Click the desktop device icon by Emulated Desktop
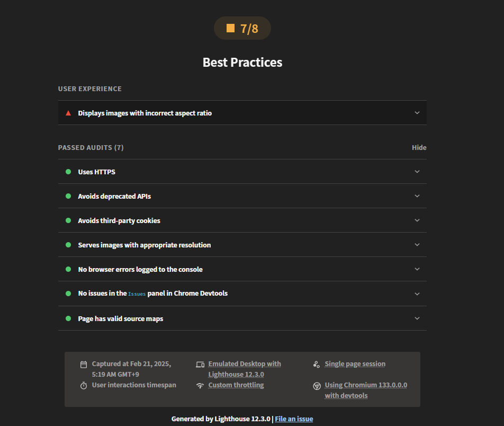The height and width of the screenshot is (426, 504). 200,364
